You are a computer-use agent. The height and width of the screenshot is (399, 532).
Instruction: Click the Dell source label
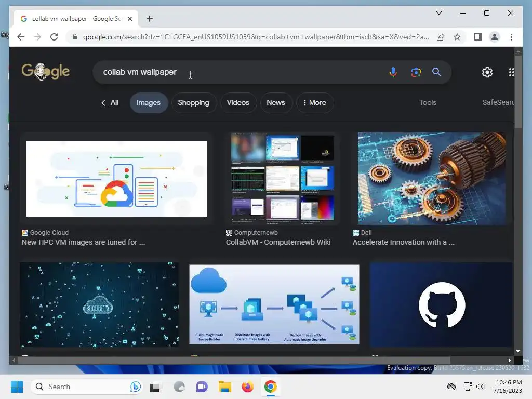click(366, 233)
